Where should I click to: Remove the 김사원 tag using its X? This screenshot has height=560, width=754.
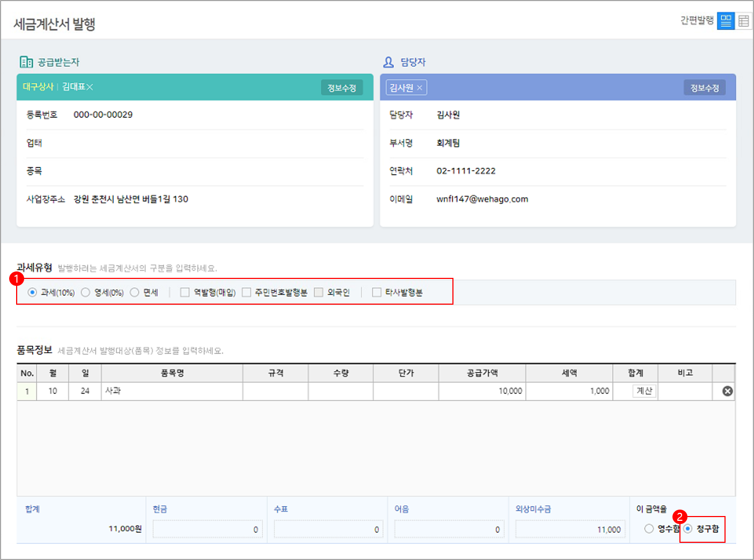(420, 87)
